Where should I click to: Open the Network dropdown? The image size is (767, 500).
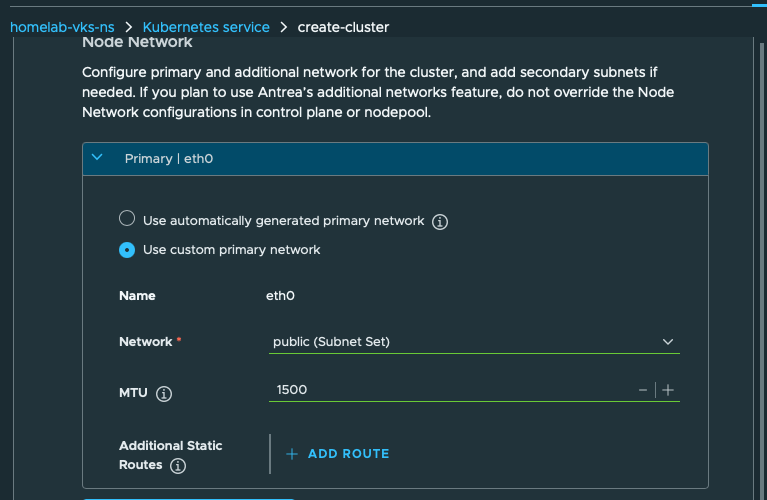click(x=474, y=341)
